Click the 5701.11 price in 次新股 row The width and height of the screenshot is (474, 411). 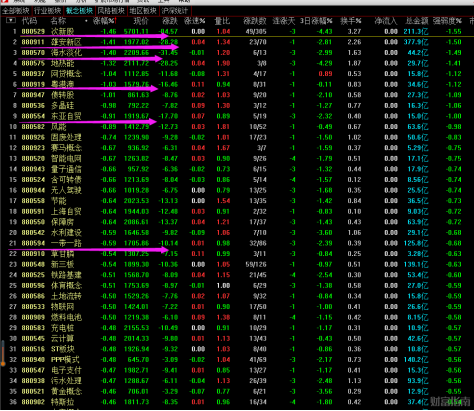tap(136, 32)
